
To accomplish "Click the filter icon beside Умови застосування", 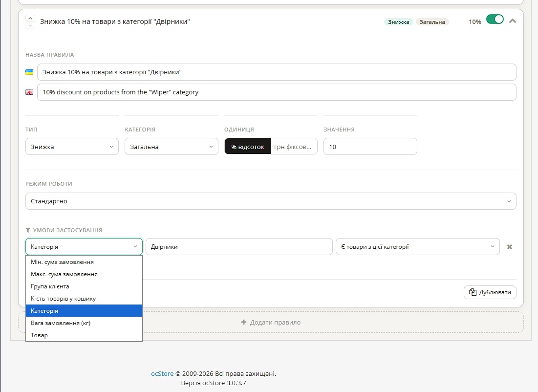I will [28, 230].
